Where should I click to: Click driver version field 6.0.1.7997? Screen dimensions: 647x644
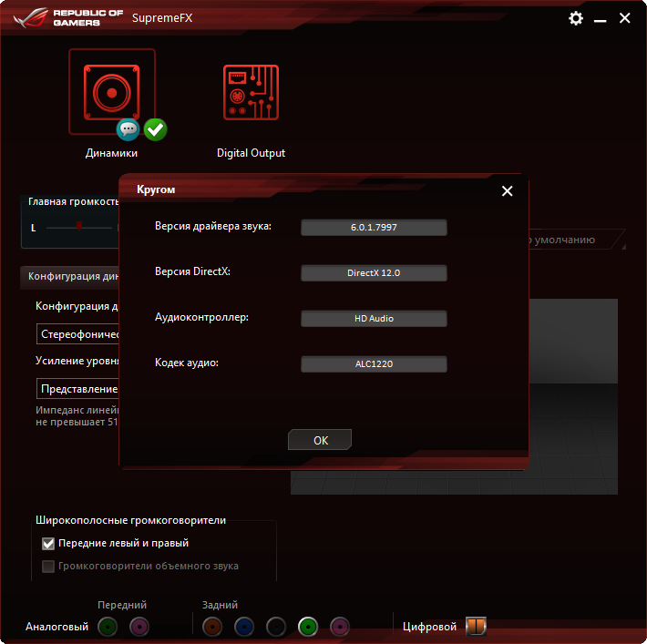pos(374,228)
